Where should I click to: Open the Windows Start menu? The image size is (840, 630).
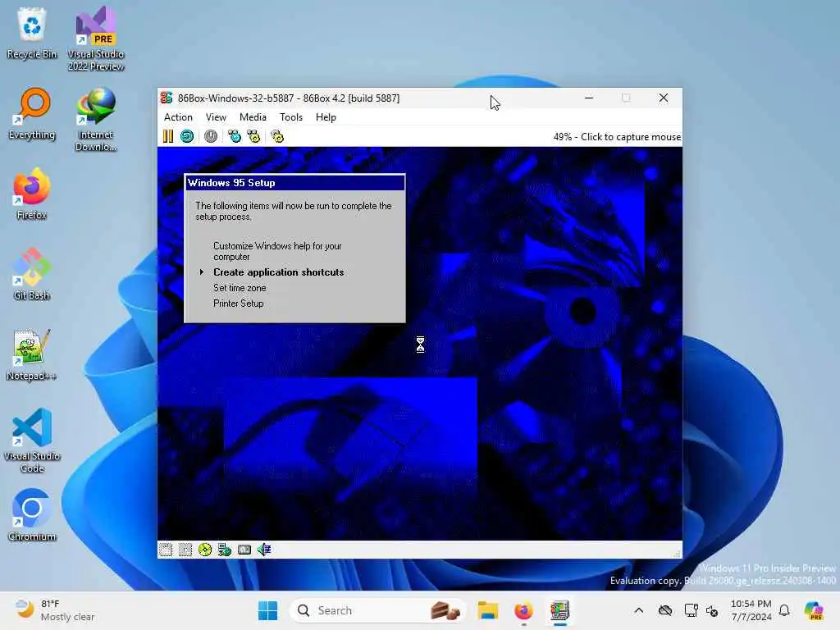tap(268, 610)
